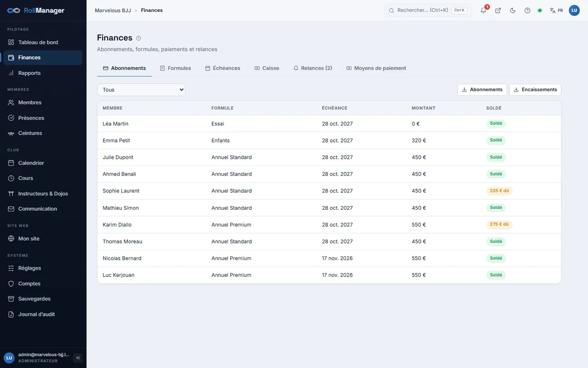Switch to Moyens de paiement tab
Viewport: 588px width, 368px height.
[x=376, y=68]
